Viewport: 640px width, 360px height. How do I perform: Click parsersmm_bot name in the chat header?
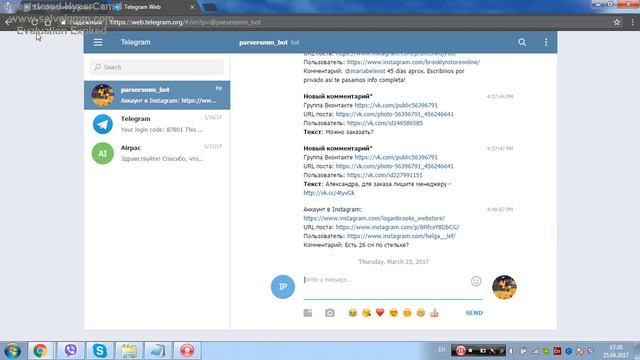[263, 42]
